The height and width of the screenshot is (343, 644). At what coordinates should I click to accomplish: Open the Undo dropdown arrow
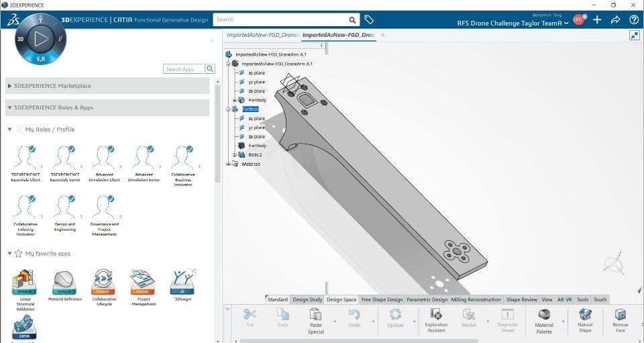(374, 322)
